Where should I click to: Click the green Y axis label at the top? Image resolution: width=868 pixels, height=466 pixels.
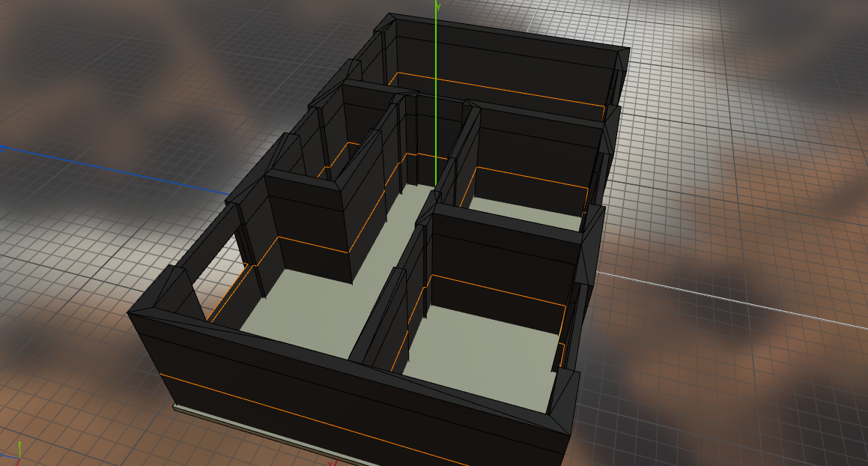coord(438,7)
